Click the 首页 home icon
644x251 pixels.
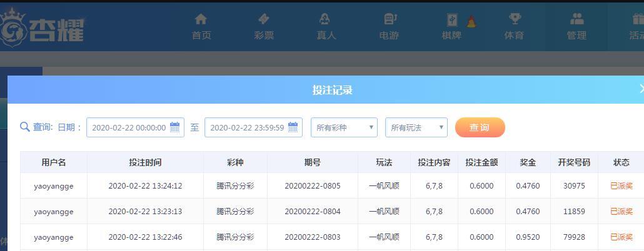[201, 19]
